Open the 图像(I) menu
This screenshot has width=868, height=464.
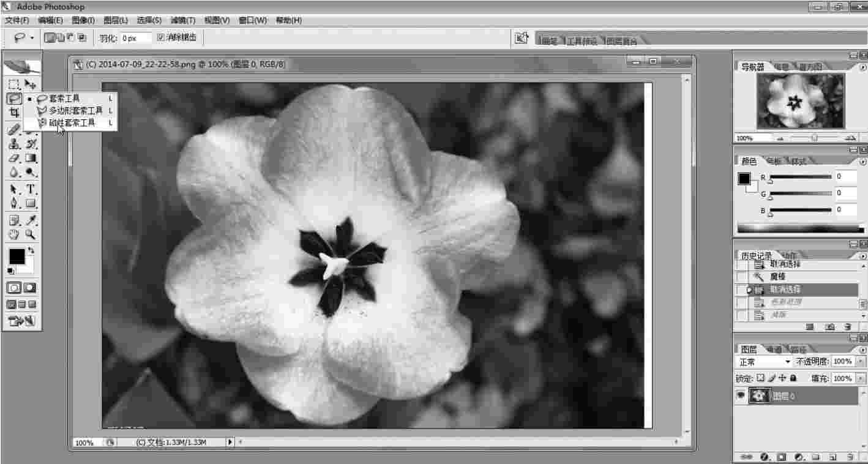pyautogui.click(x=83, y=20)
